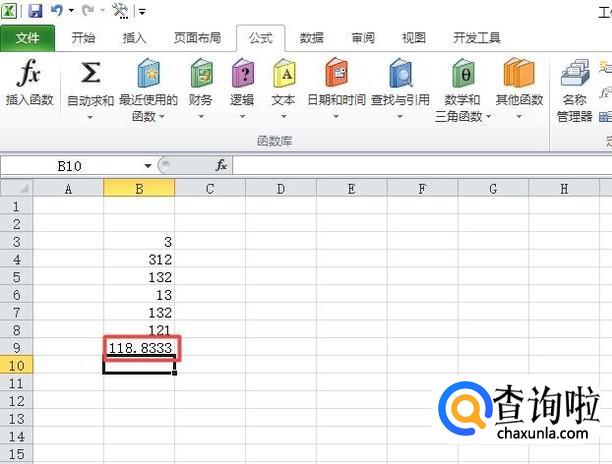Switch to the 视图 tab
The height and width of the screenshot is (464, 612).
414,38
